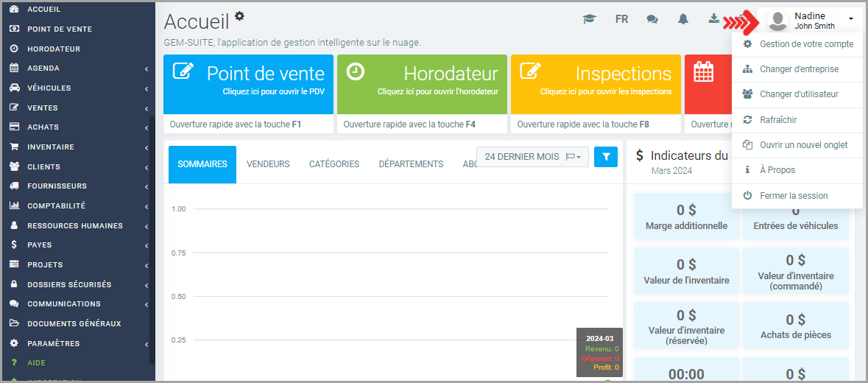Open the 24 DERNIER MOIS period dropdown
The image size is (868, 383).
(532, 157)
